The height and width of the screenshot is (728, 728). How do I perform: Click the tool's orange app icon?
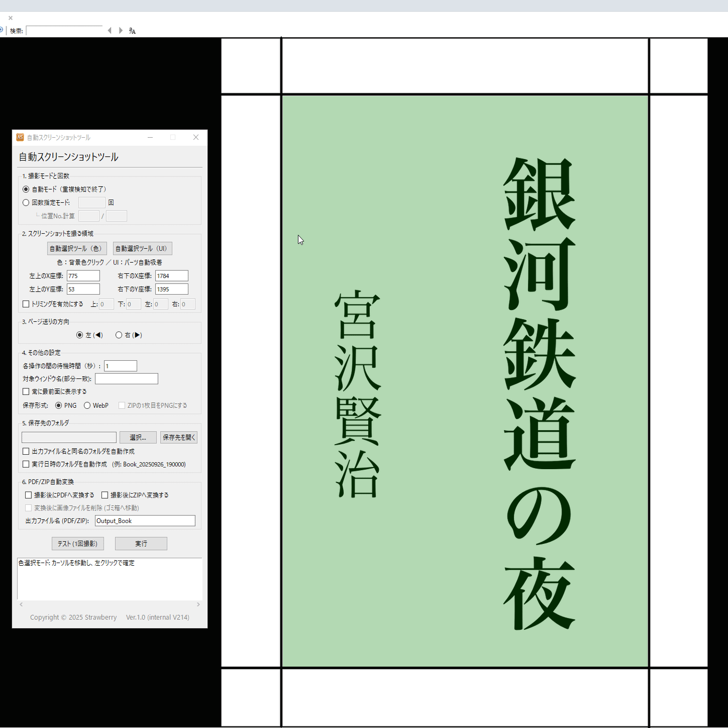tap(20, 137)
